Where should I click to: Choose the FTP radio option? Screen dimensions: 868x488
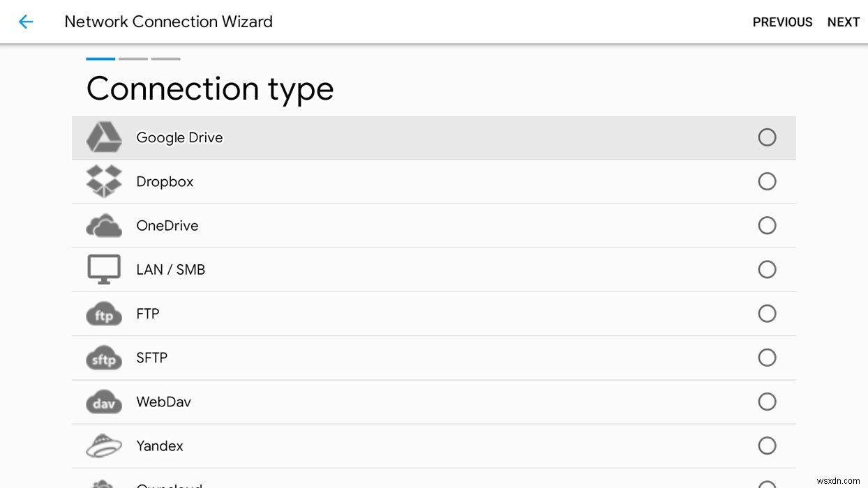[767, 314]
